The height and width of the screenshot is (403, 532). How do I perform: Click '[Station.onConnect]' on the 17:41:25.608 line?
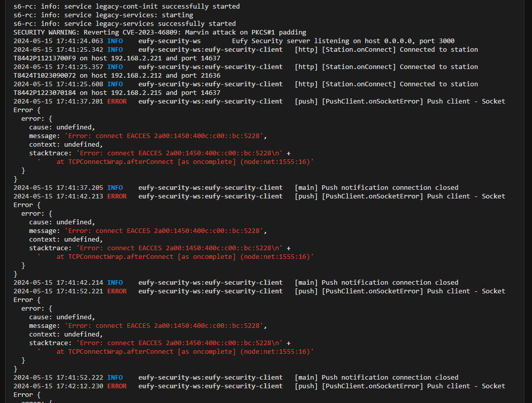click(x=359, y=84)
